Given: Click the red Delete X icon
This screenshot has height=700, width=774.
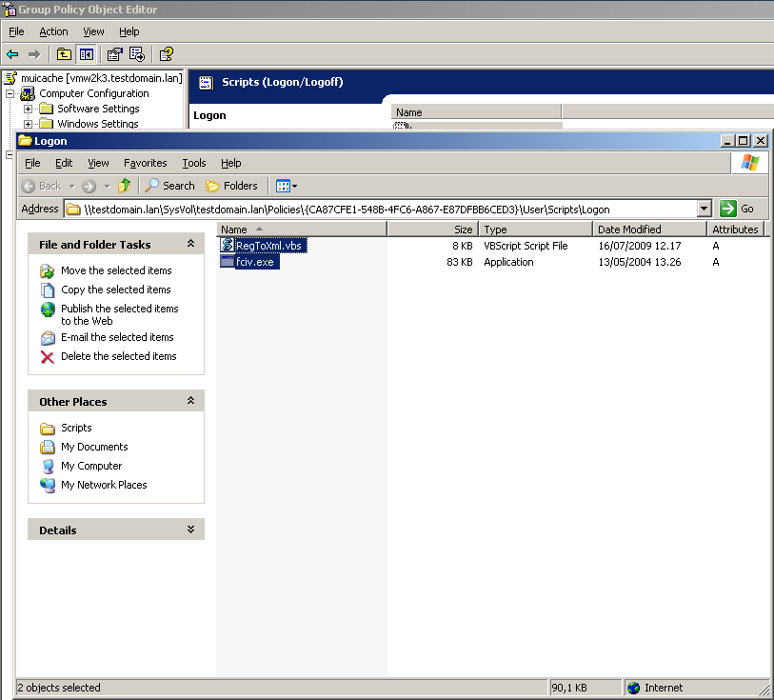Looking at the screenshot, I should [x=48, y=357].
